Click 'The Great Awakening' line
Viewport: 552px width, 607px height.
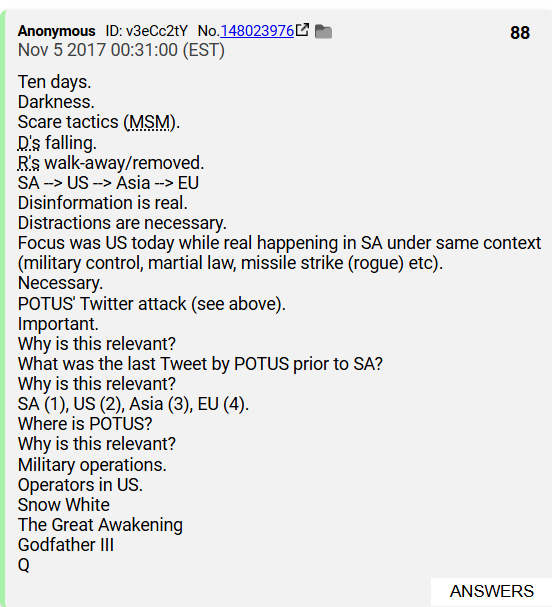pos(100,525)
